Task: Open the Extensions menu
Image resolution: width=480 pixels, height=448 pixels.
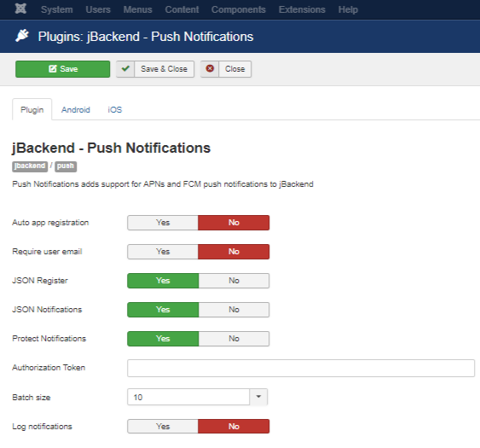Action: pyautogui.click(x=302, y=9)
